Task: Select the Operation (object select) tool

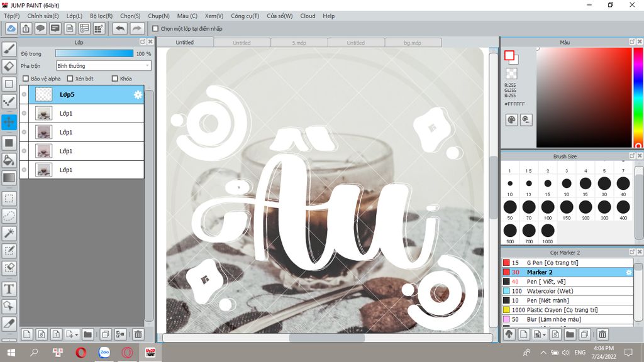Action: point(9,306)
